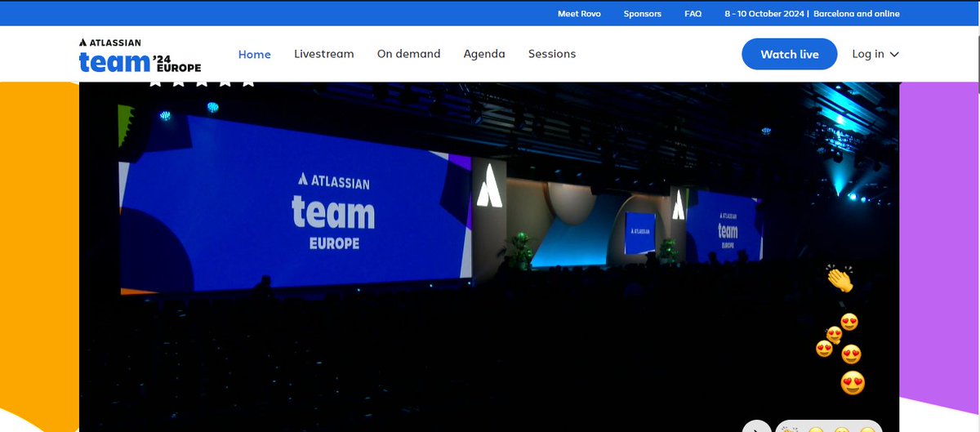980x432 pixels.
Task: Open the Meet Rovo link
Action: point(579,14)
